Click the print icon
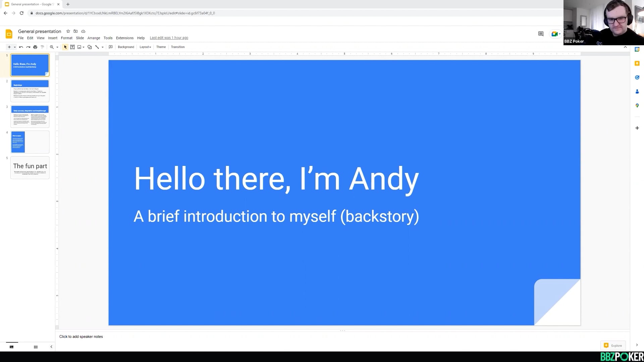Viewport: 644px width, 362px height. click(x=35, y=47)
